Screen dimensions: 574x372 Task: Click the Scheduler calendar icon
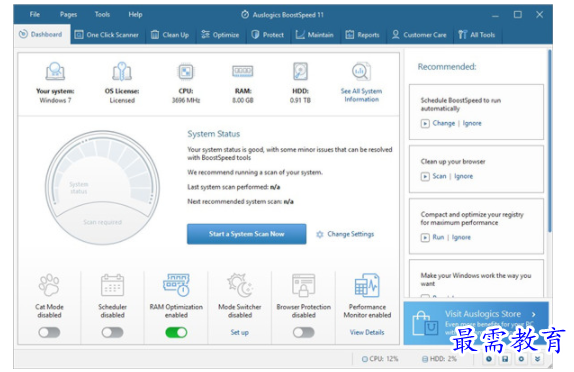[x=112, y=285]
